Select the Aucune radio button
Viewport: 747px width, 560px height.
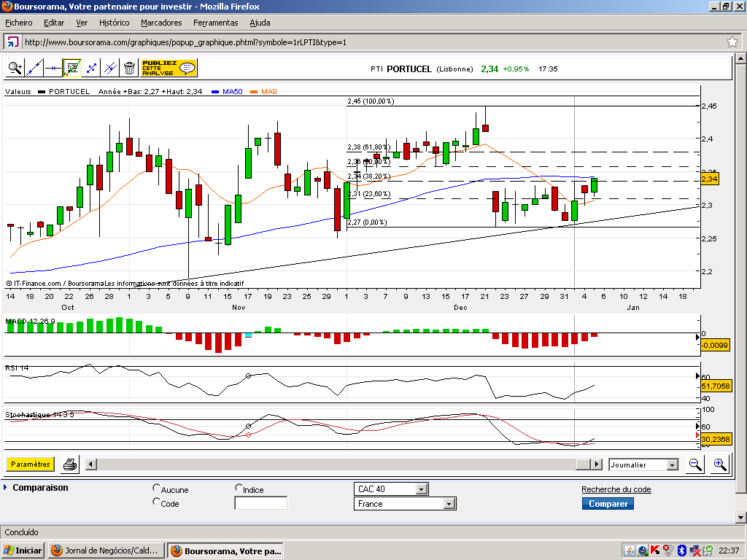[156, 488]
